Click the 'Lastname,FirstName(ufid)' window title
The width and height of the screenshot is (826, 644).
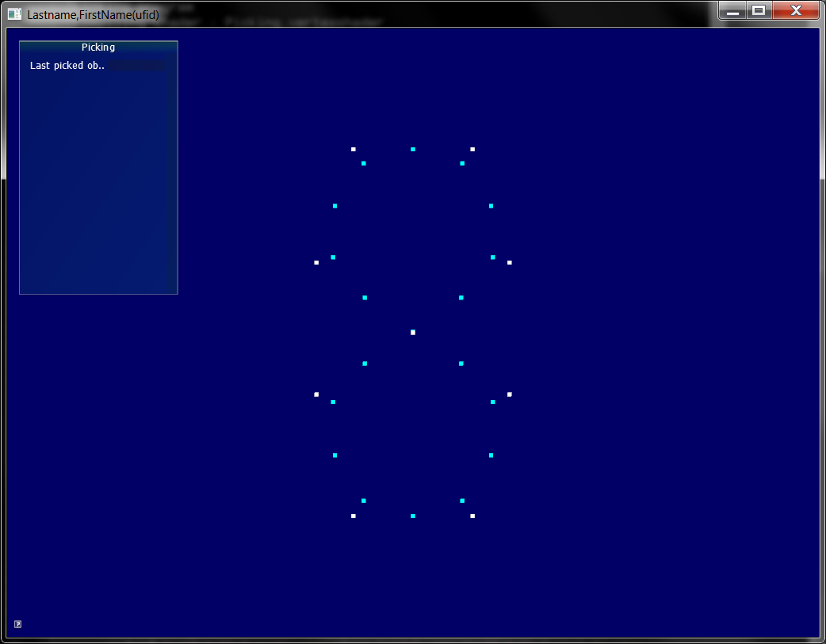[93, 14]
